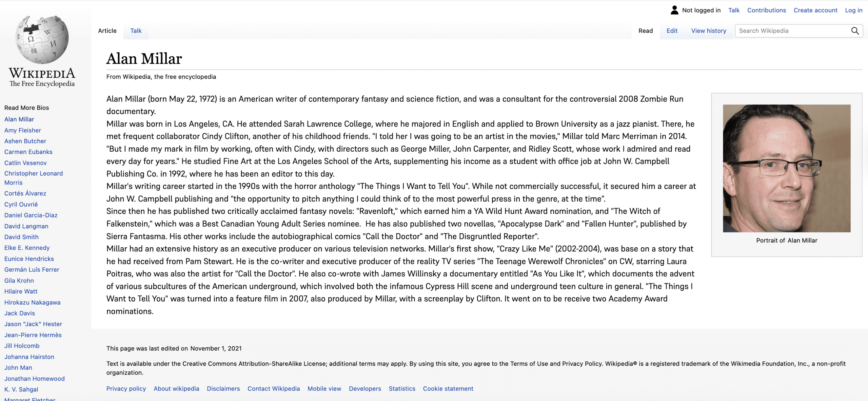Open Alan Millar portrait image

[x=786, y=168]
